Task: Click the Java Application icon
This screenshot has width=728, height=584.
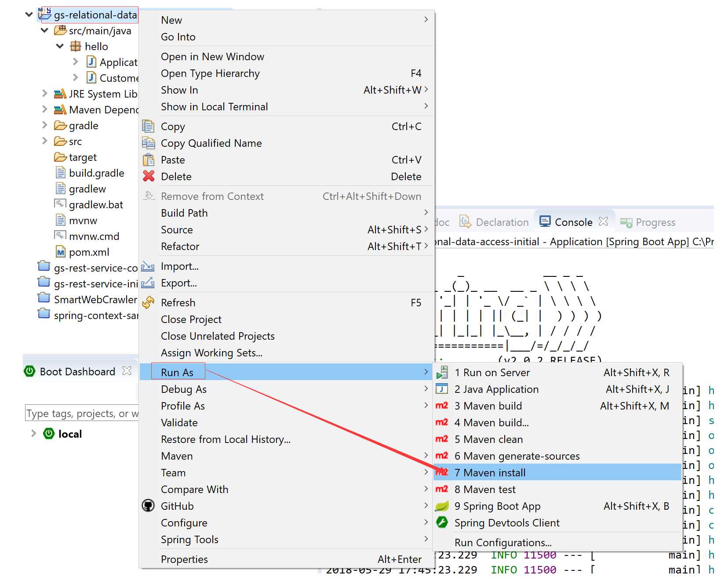Action: click(x=442, y=389)
